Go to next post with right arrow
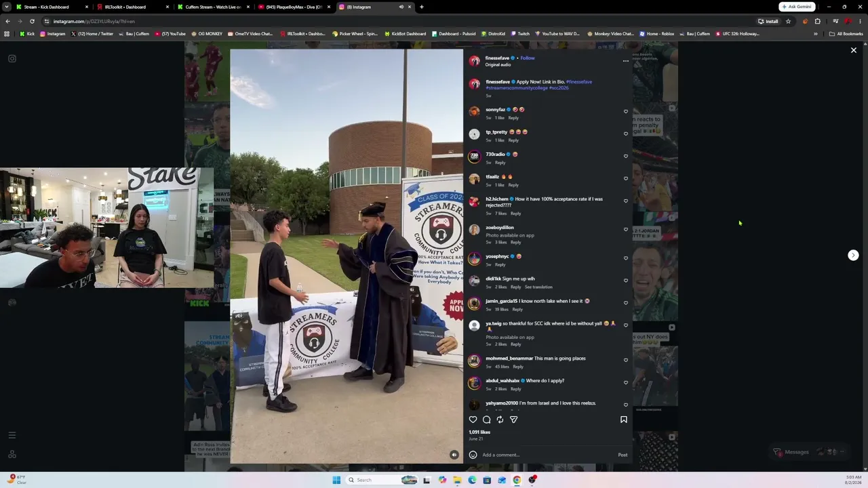This screenshot has width=868, height=488. (854, 256)
